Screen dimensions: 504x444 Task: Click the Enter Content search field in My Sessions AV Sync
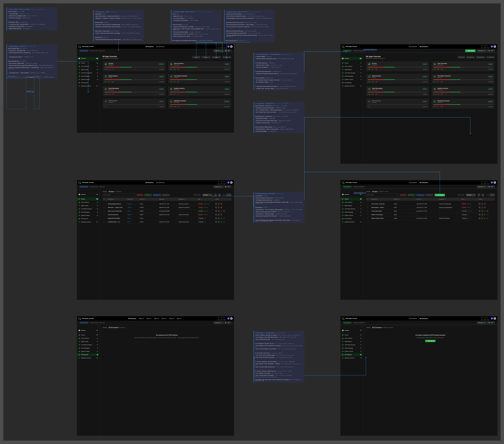click(382, 195)
